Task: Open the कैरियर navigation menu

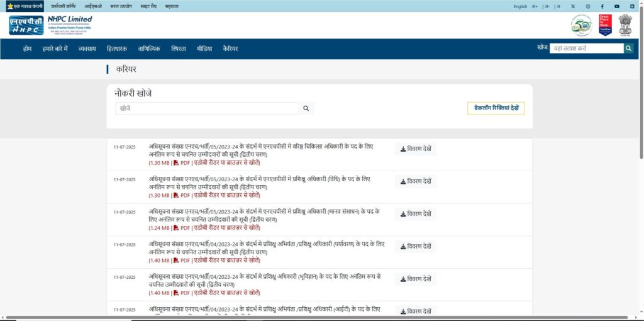Action: point(230,48)
